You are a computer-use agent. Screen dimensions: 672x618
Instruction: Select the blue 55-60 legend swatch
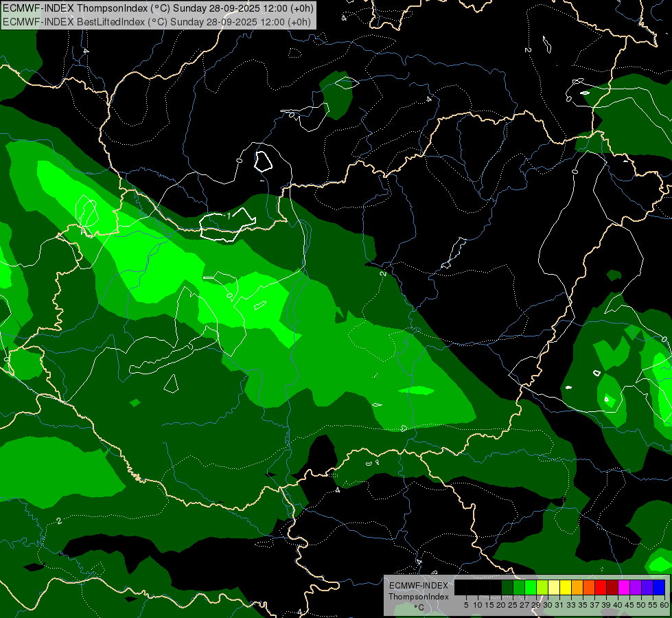pos(659,587)
